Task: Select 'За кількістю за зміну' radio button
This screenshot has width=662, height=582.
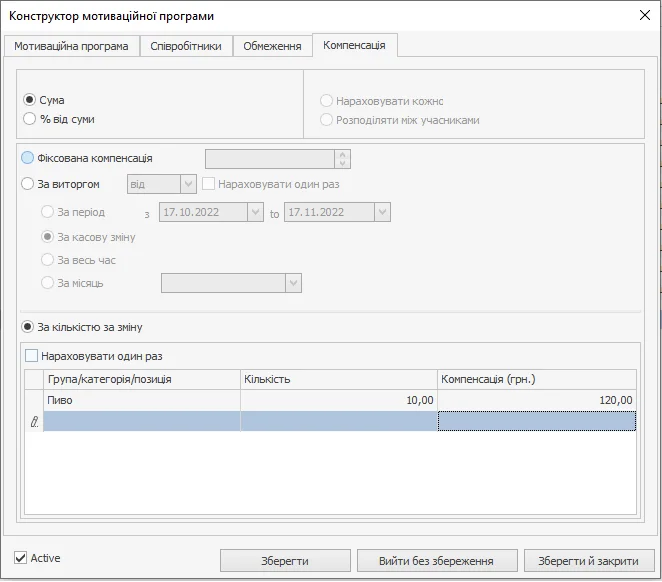Action: 29,327
